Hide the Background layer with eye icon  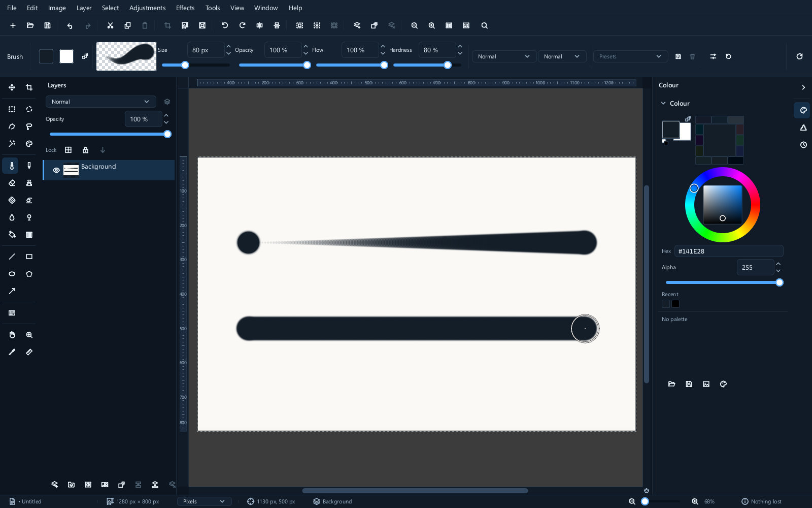click(x=56, y=170)
